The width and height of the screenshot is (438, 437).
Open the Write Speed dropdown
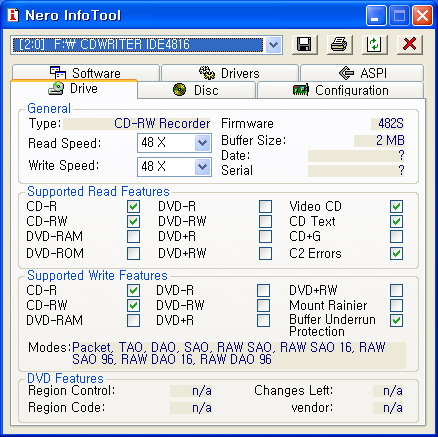202,166
